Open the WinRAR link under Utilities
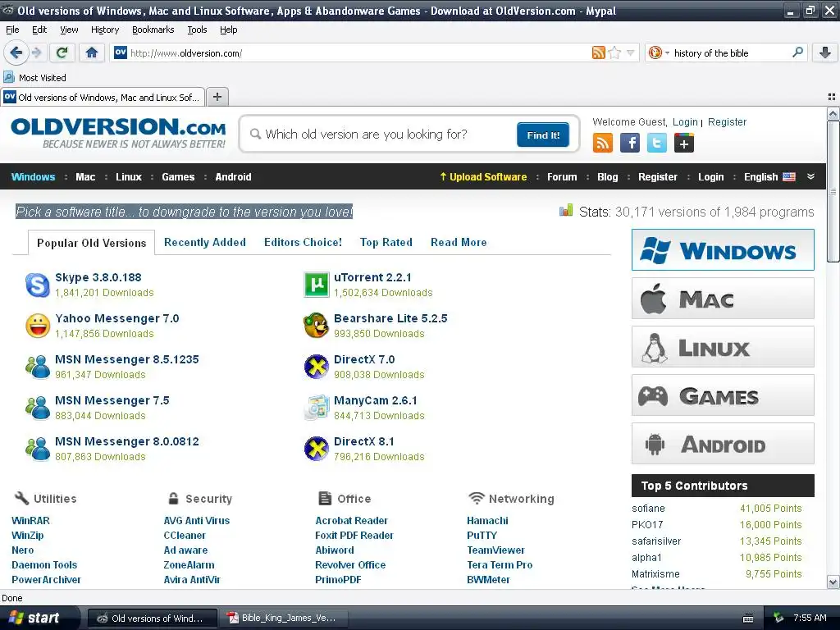Image resolution: width=840 pixels, height=630 pixels. pos(30,520)
